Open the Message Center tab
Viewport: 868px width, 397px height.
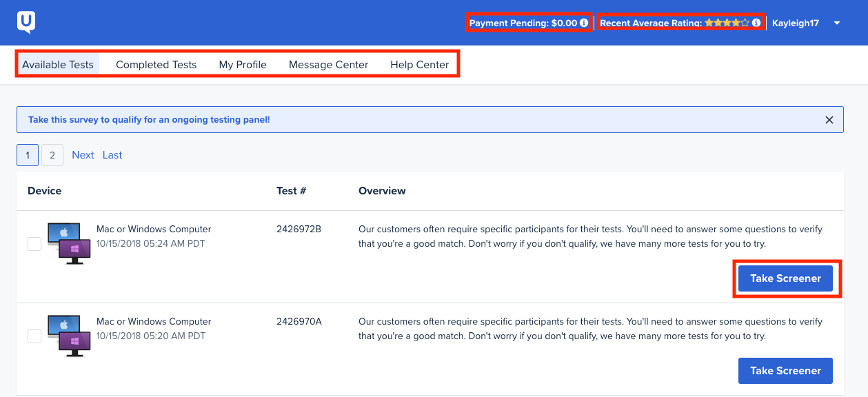[x=328, y=64]
